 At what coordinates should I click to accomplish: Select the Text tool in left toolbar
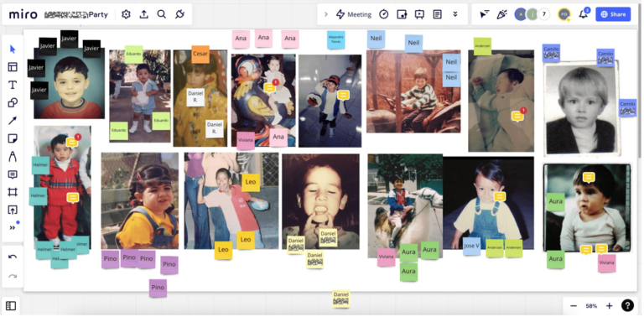pyautogui.click(x=13, y=85)
